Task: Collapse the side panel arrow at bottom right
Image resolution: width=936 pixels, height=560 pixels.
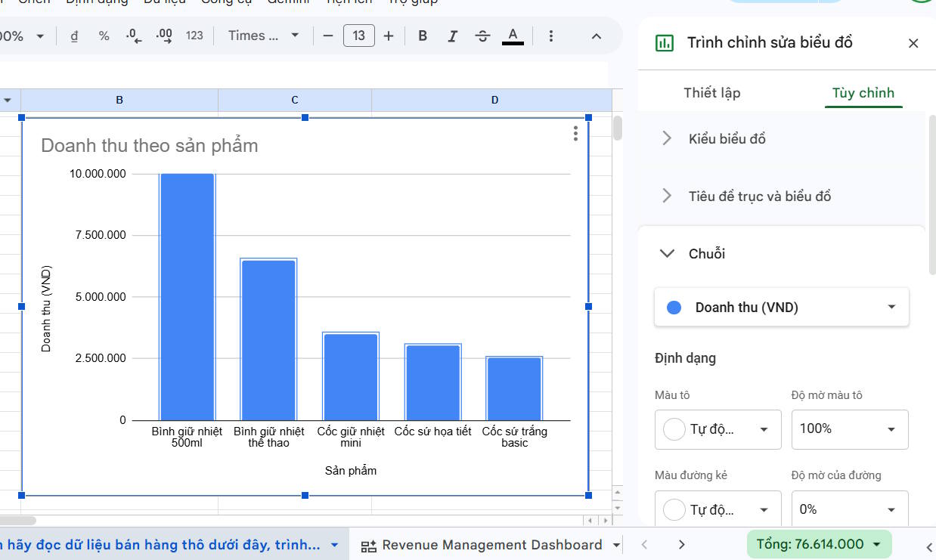Action: [930, 546]
